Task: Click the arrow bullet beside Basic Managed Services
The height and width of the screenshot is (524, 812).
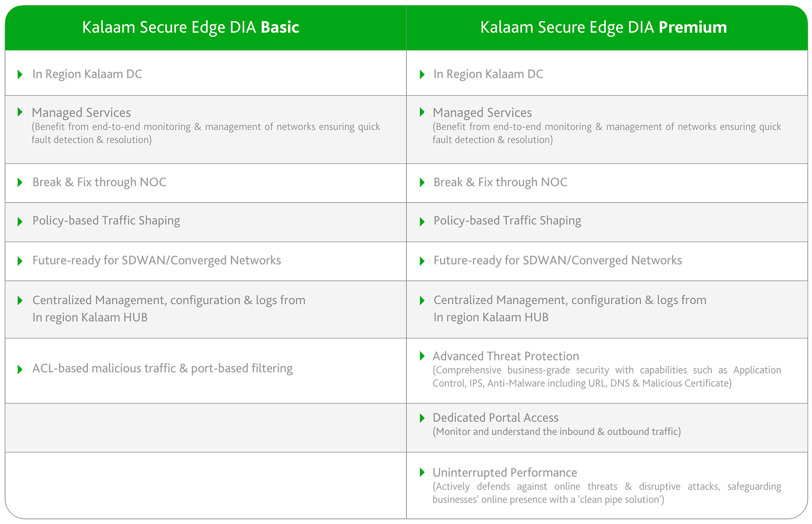Action: click(20, 112)
